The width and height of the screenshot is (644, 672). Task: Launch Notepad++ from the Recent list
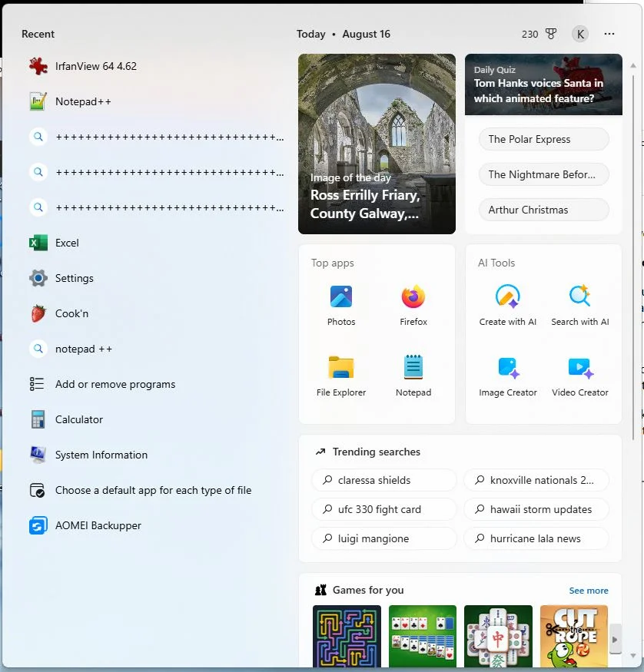[154, 101]
